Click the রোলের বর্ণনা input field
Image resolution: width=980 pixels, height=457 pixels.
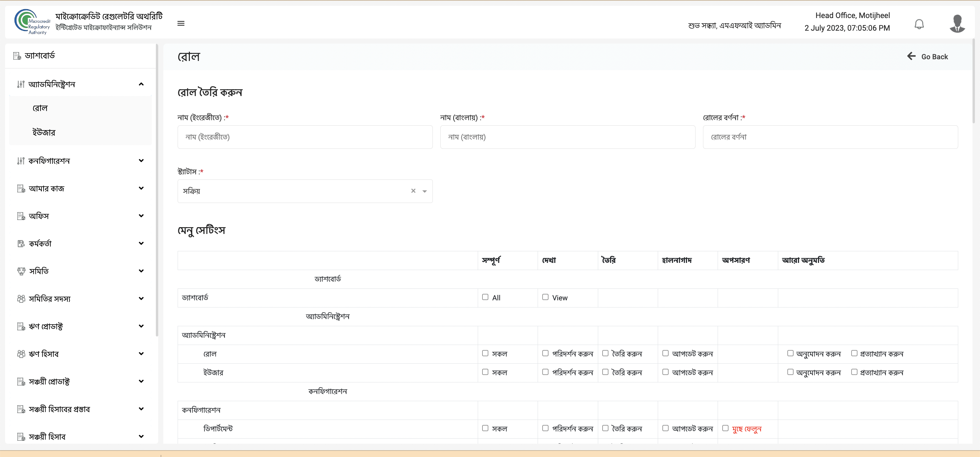click(x=830, y=137)
